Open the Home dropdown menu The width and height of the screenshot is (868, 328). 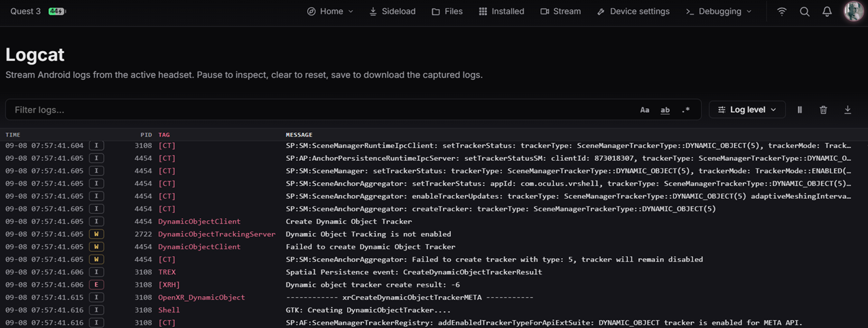[x=330, y=12]
